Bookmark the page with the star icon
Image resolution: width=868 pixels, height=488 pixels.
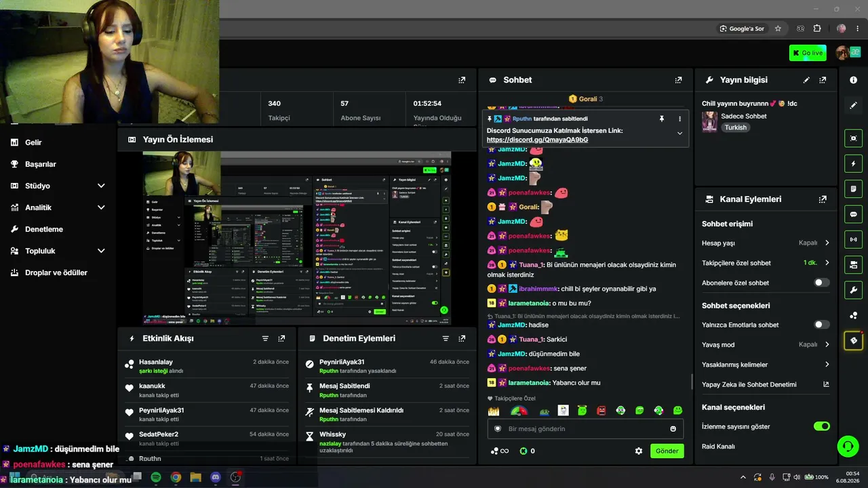click(778, 28)
